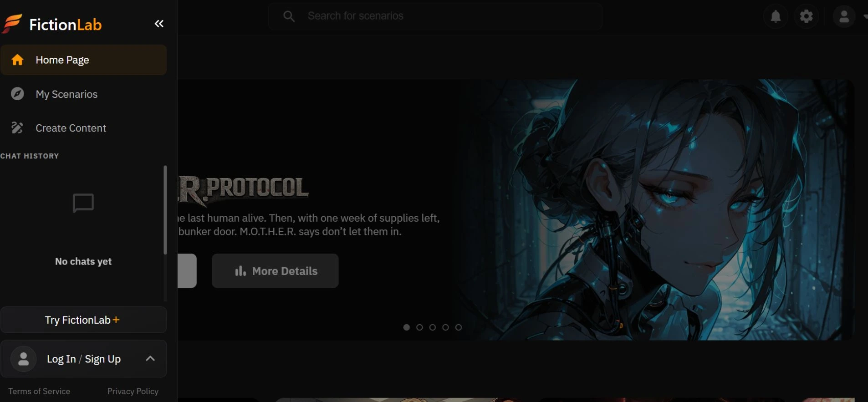Open Terms of Service link
Viewport: 868px width, 402px height.
pyautogui.click(x=39, y=391)
